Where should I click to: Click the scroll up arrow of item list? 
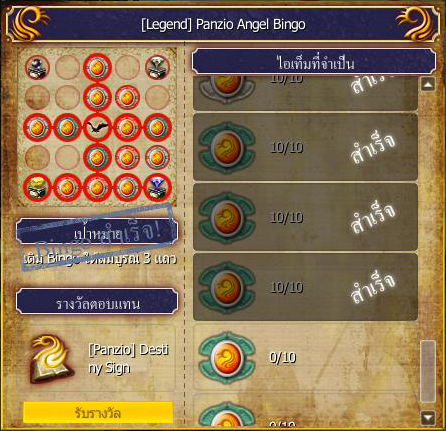click(x=428, y=84)
